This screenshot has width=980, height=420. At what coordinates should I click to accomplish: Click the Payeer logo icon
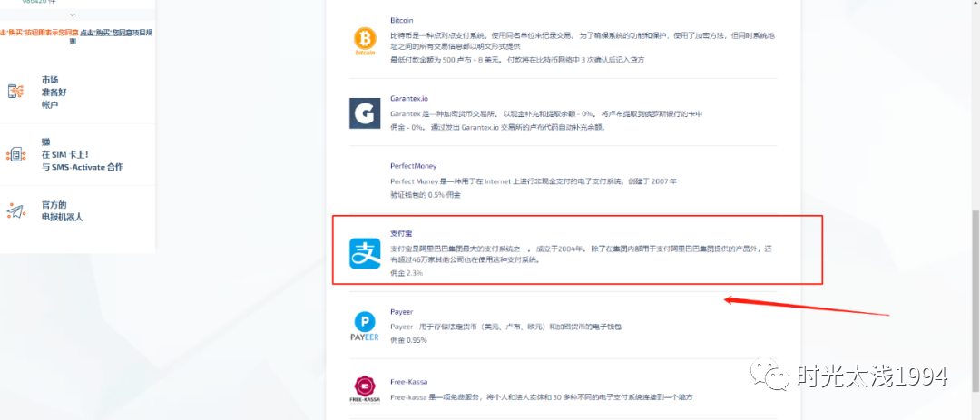(365, 327)
